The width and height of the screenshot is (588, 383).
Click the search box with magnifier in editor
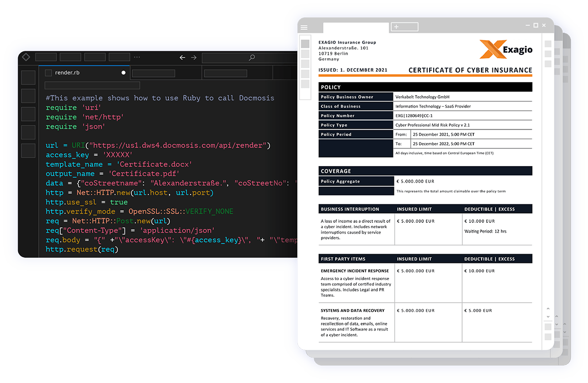250,58
